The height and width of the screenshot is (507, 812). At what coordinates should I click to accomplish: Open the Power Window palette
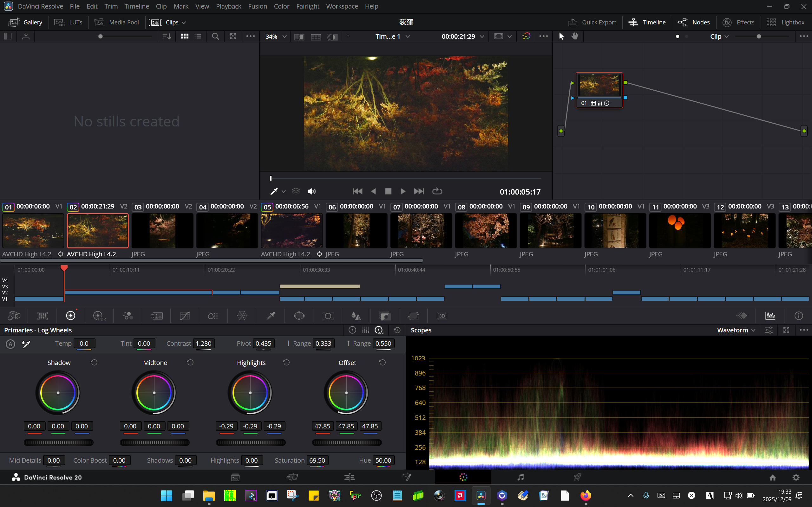coord(299,316)
